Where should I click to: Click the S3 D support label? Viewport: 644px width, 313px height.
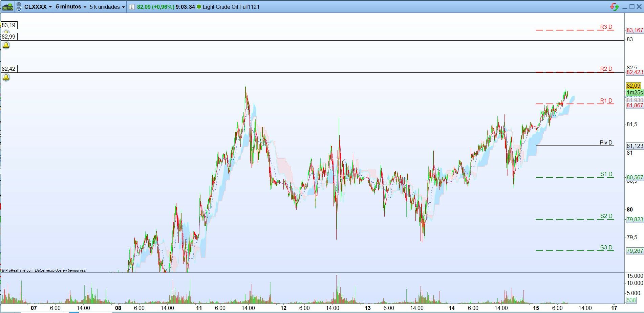606,247
